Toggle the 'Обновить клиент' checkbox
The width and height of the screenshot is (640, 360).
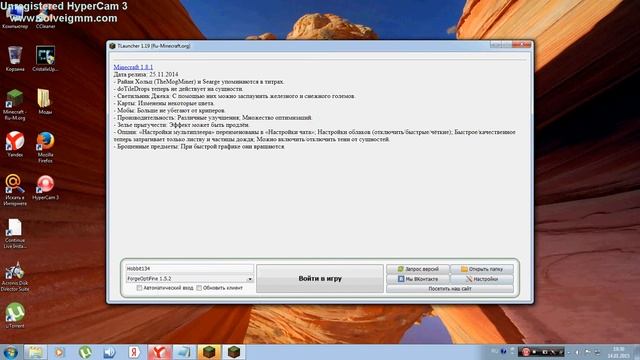tap(199, 288)
